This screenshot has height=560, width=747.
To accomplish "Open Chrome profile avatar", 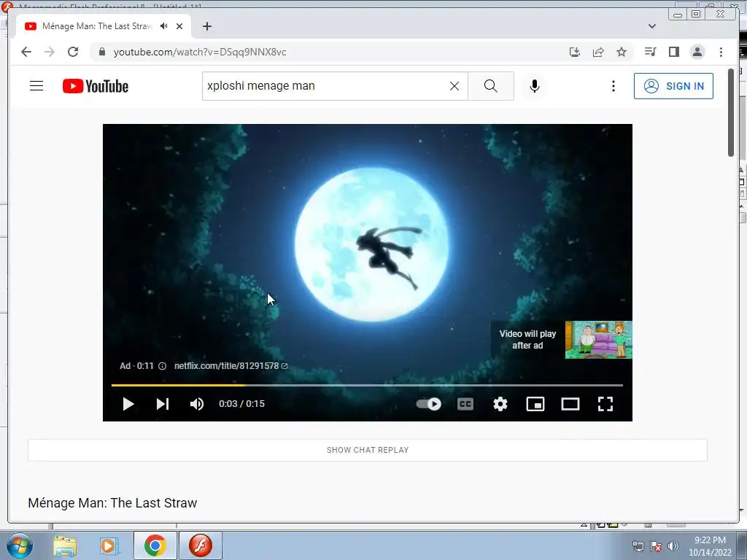I will click(x=697, y=52).
